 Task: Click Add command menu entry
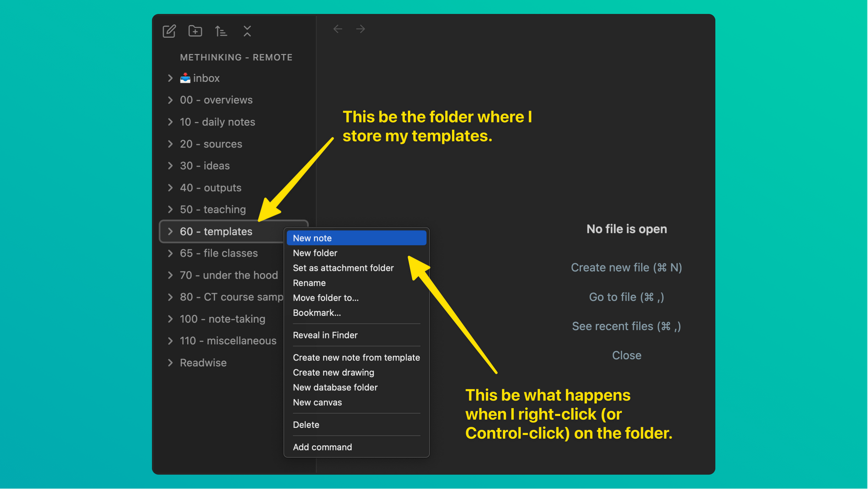pyautogui.click(x=322, y=447)
